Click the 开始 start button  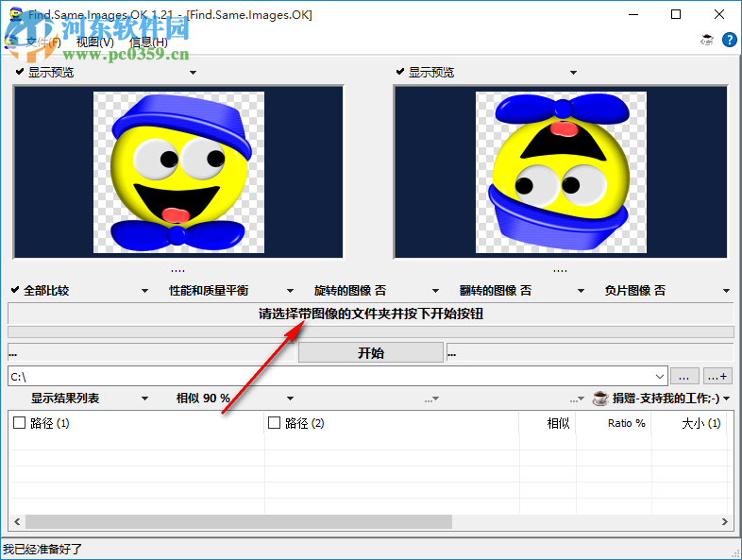tap(370, 352)
